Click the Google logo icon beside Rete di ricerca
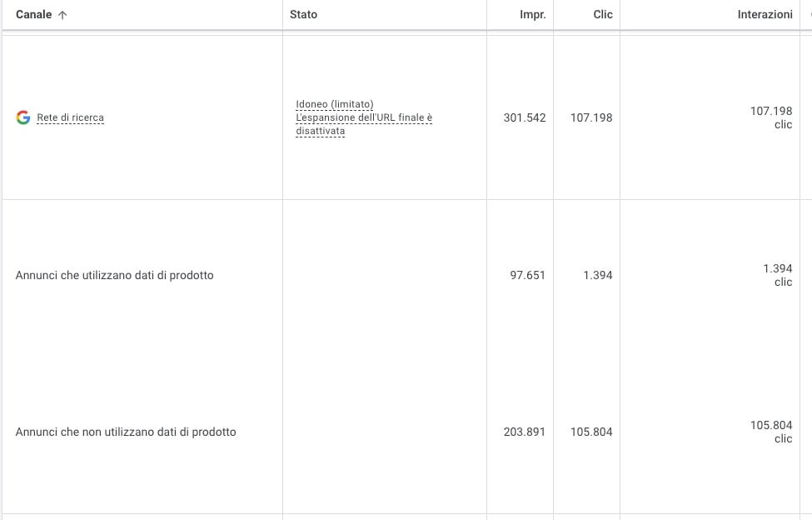Viewport: 812px width, 520px height. [x=23, y=117]
